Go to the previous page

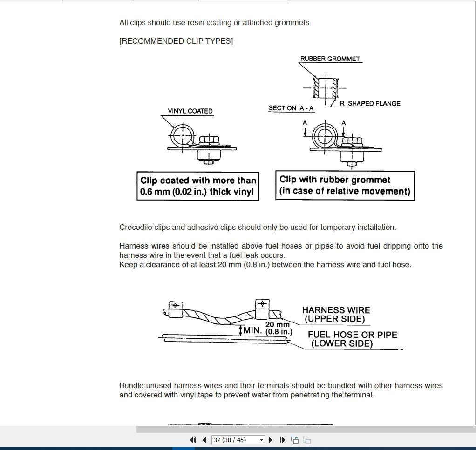coord(204,440)
